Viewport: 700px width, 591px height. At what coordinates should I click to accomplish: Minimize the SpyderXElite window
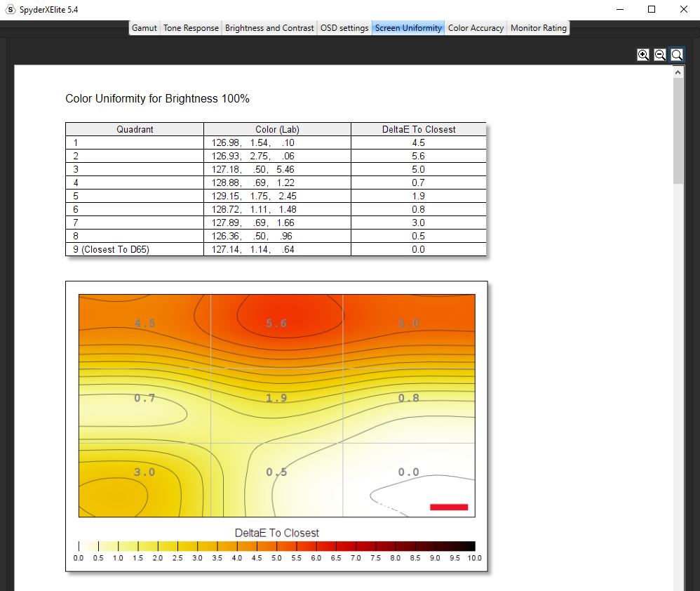(x=620, y=9)
